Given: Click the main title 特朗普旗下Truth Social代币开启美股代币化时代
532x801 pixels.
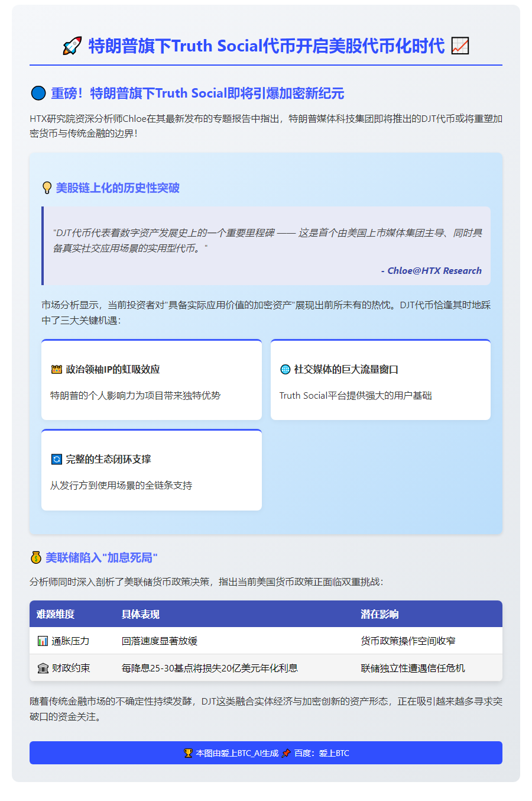Looking at the screenshot, I should point(266,46).
